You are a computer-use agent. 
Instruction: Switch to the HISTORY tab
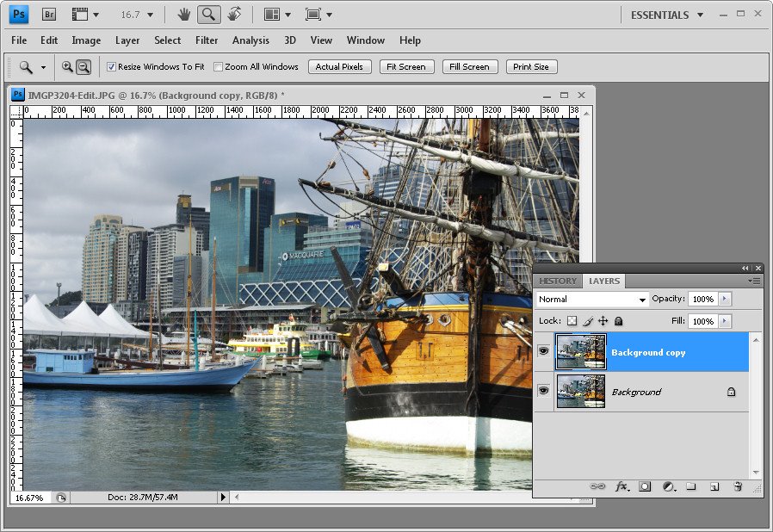coord(558,281)
